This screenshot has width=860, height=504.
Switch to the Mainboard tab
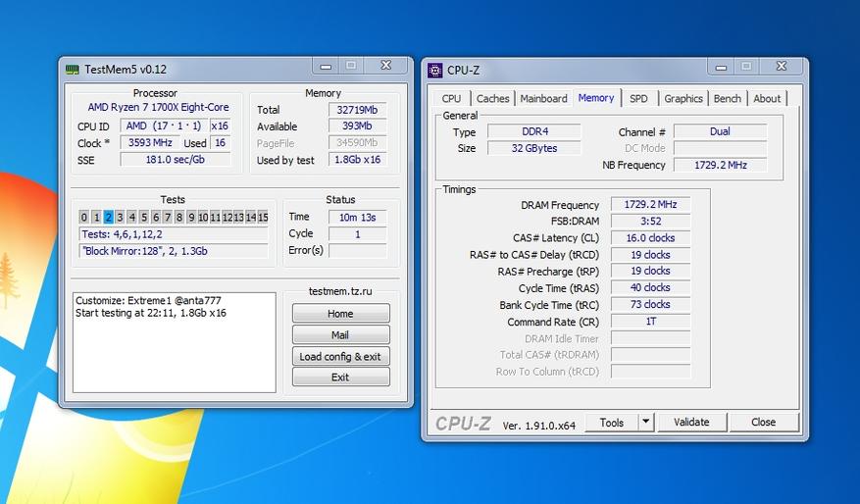[543, 99]
